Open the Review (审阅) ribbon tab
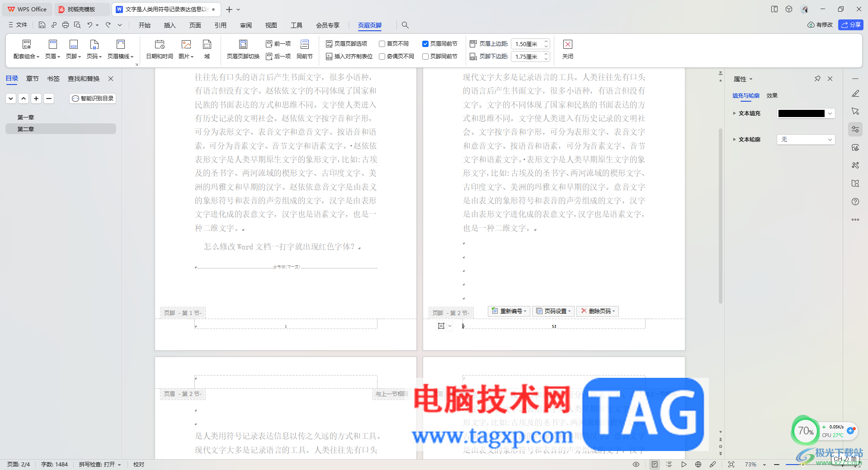 246,25
